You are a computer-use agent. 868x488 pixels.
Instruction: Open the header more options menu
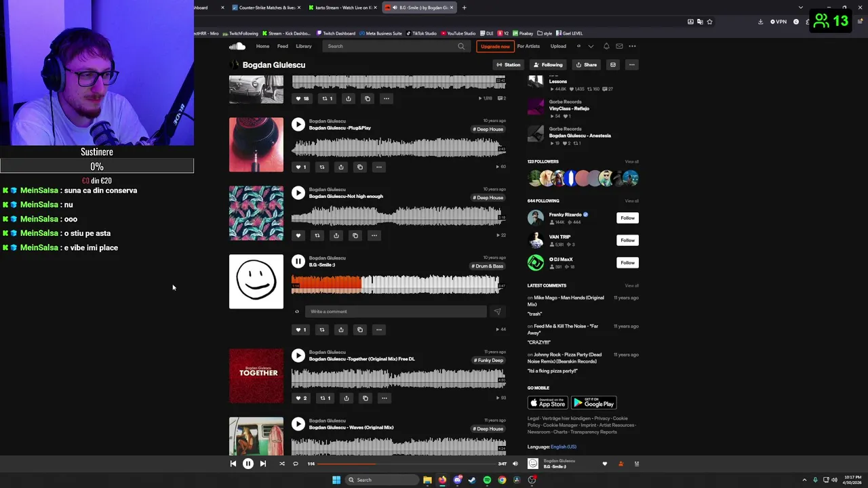coord(632,46)
